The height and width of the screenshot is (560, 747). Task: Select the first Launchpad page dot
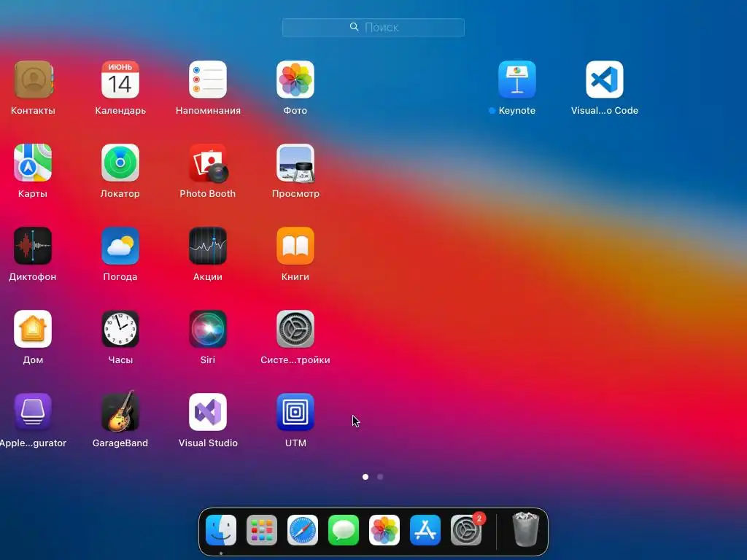point(365,477)
